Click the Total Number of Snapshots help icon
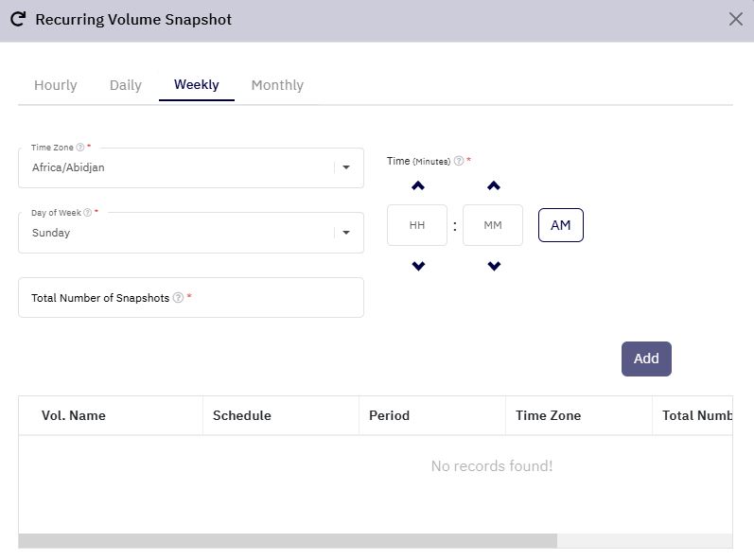The width and height of the screenshot is (754, 560). [178, 298]
